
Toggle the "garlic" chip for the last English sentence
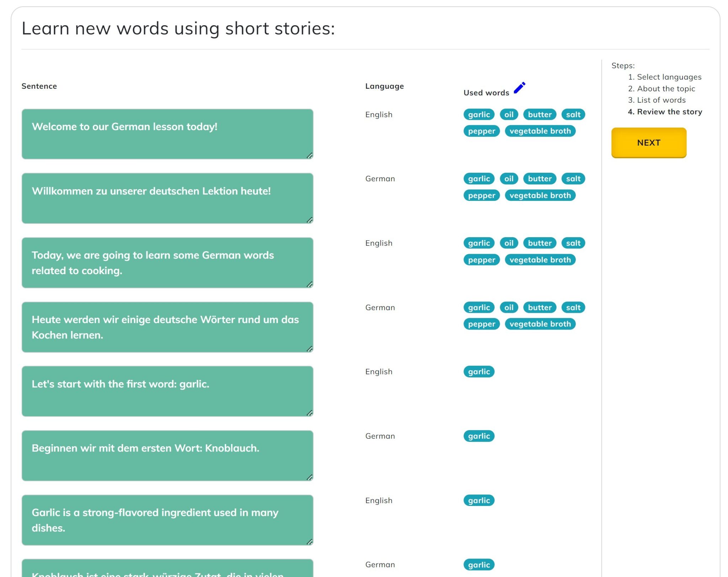click(478, 500)
